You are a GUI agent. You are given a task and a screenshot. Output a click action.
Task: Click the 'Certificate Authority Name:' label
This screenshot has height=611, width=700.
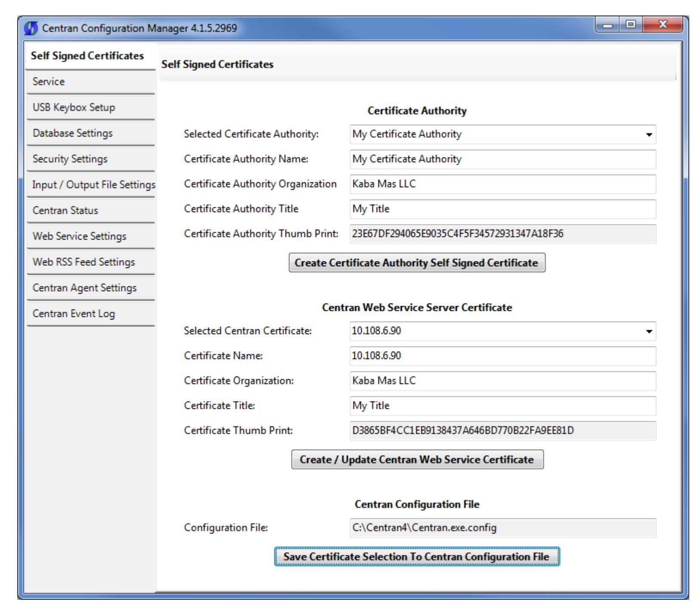(246, 159)
